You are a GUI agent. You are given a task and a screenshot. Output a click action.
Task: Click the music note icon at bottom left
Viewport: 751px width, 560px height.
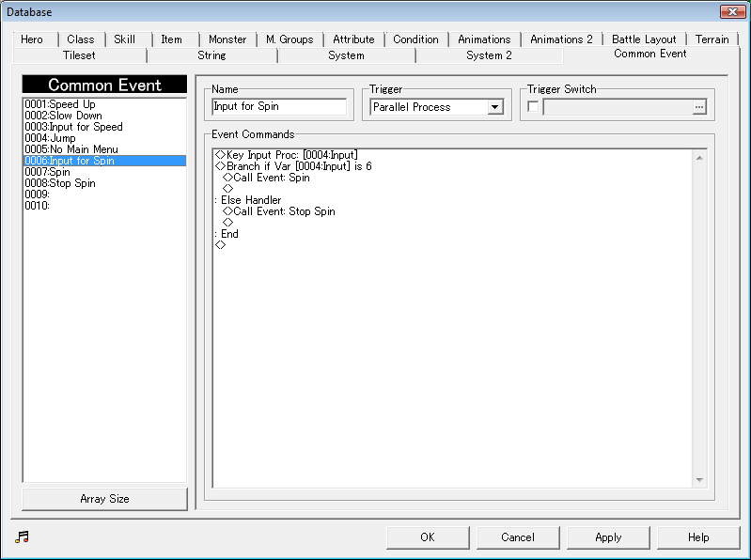[23, 537]
